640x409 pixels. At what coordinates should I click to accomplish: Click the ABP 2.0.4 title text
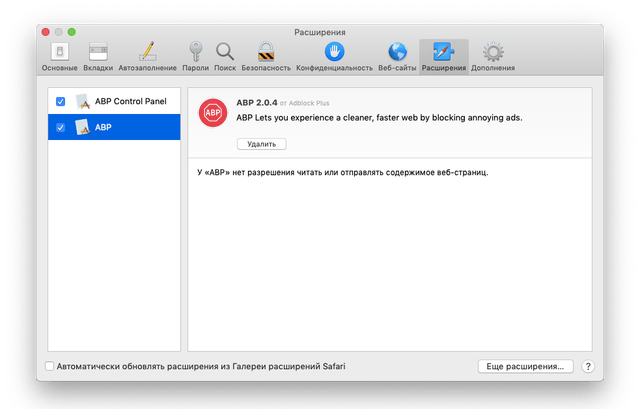(x=257, y=102)
